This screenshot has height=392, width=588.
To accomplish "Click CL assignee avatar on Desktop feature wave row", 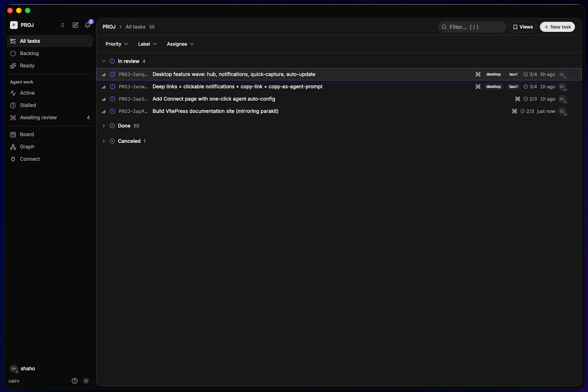I will (x=562, y=75).
